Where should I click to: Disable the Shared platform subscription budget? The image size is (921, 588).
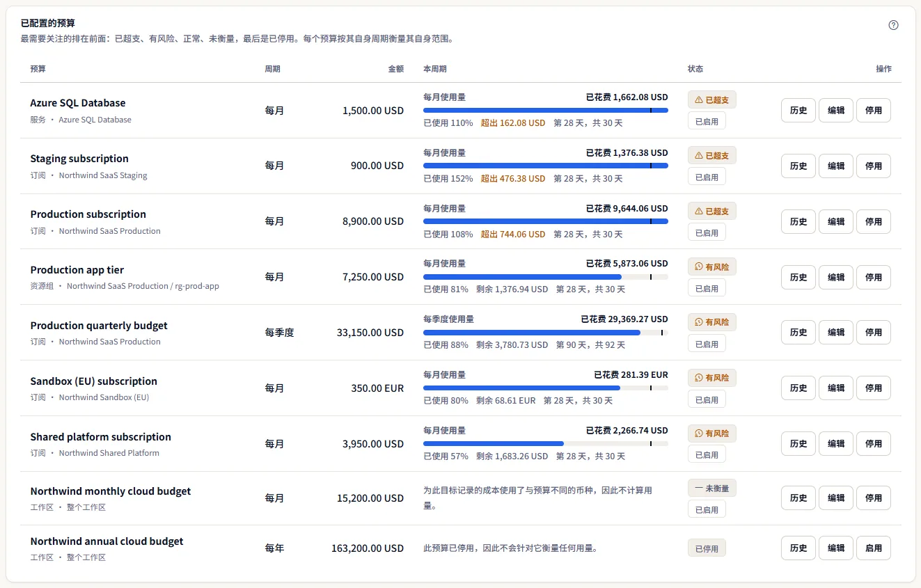tap(874, 443)
